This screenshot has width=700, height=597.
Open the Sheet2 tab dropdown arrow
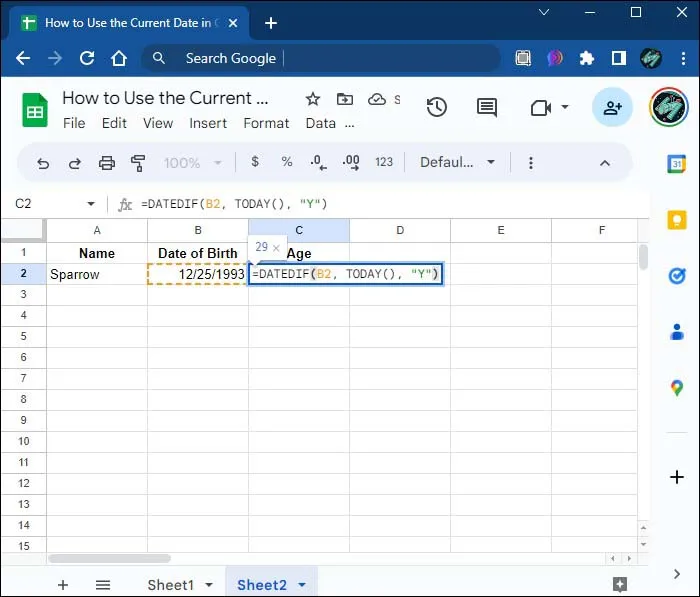point(302,584)
